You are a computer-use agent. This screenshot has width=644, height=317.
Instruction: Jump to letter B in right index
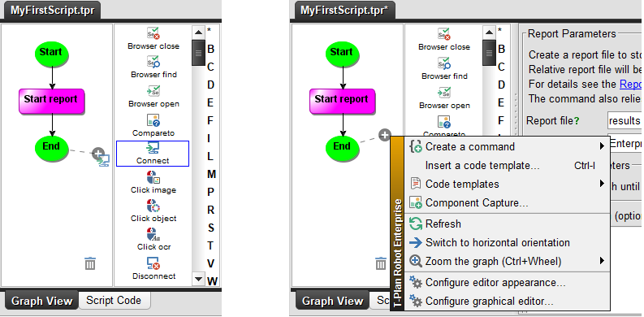[502, 50]
